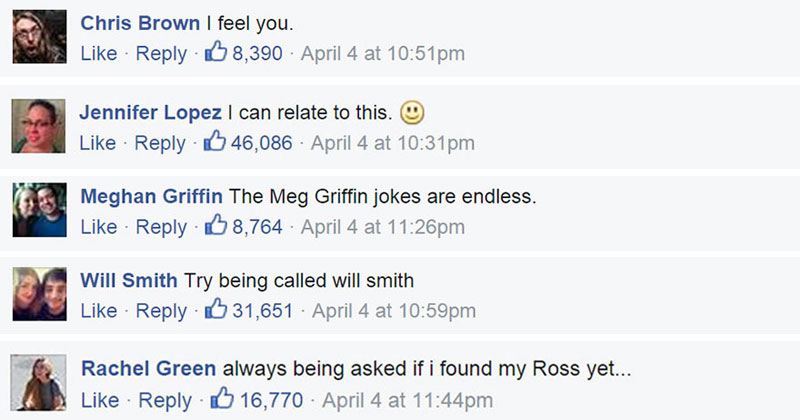
Task: Click the smiley emoji in Jennifer's comment
Action: coord(411,110)
